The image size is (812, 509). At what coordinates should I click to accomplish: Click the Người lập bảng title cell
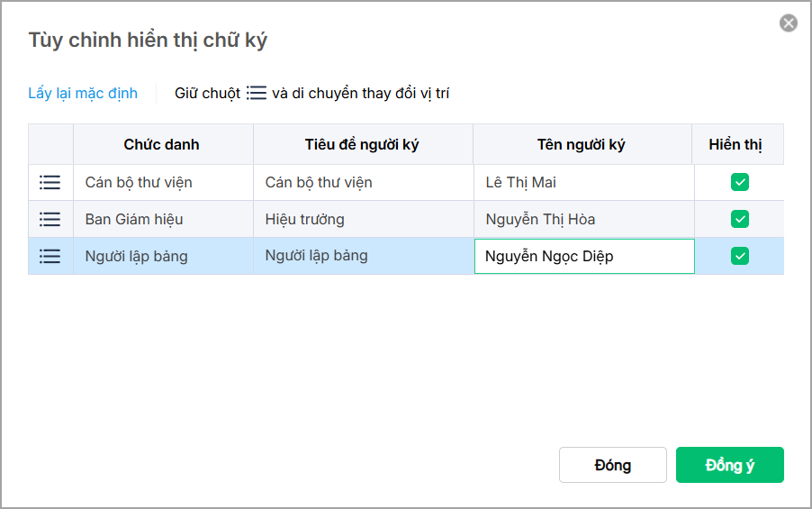[362, 256]
